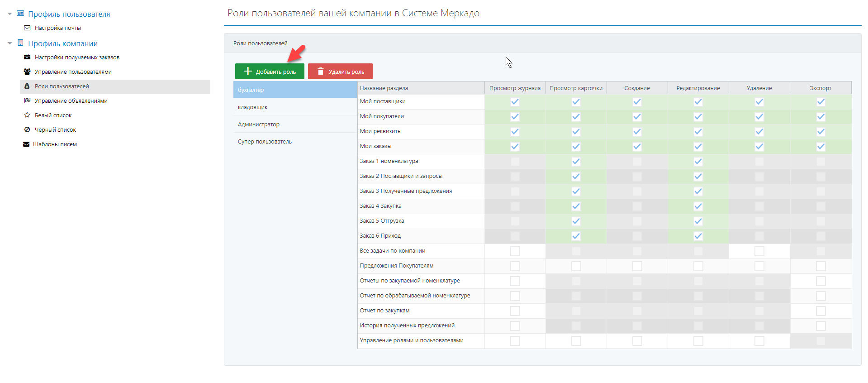Screen dimensions: 868x383
Task: Choose the Администратор role in list
Action: (259, 124)
